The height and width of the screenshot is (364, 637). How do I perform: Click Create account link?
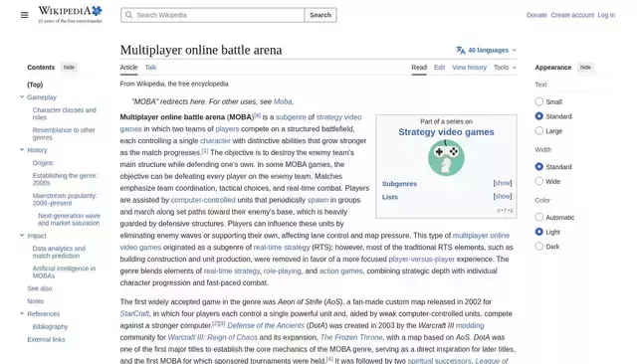pos(572,15)
